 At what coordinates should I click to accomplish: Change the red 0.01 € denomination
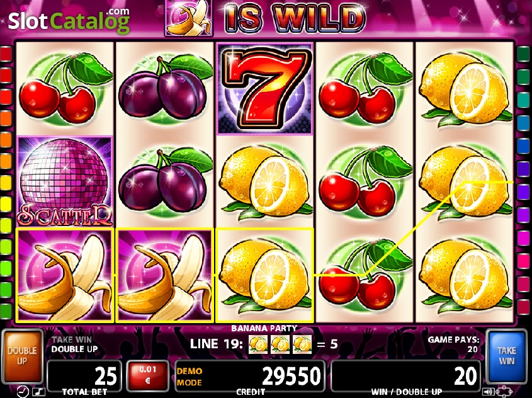click(x=147, y=375)
